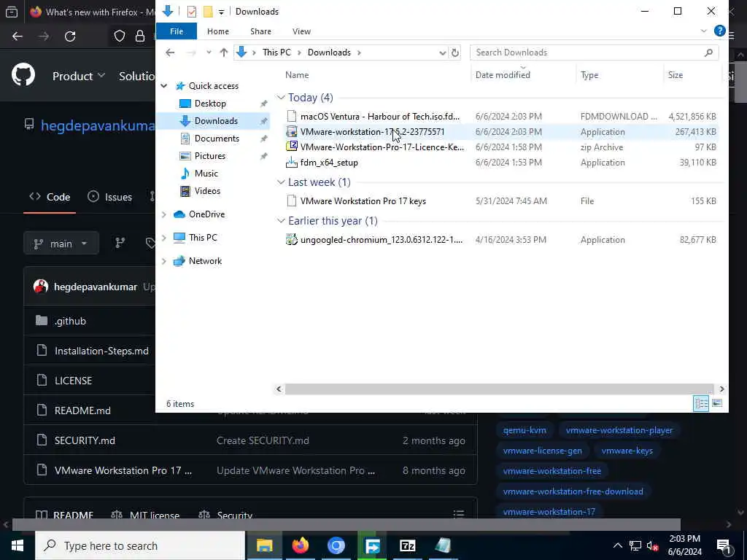
Task: Sort files by Date modified column
Action: click(503, 75)
